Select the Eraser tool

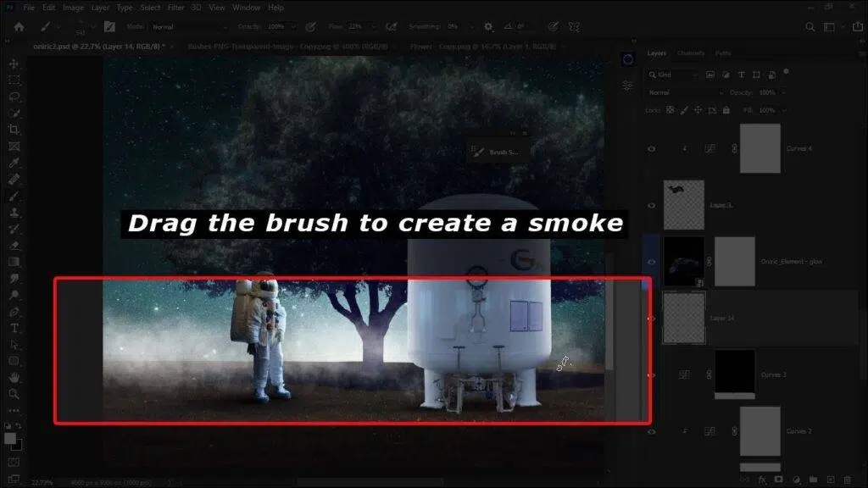(x=14, y=245)
